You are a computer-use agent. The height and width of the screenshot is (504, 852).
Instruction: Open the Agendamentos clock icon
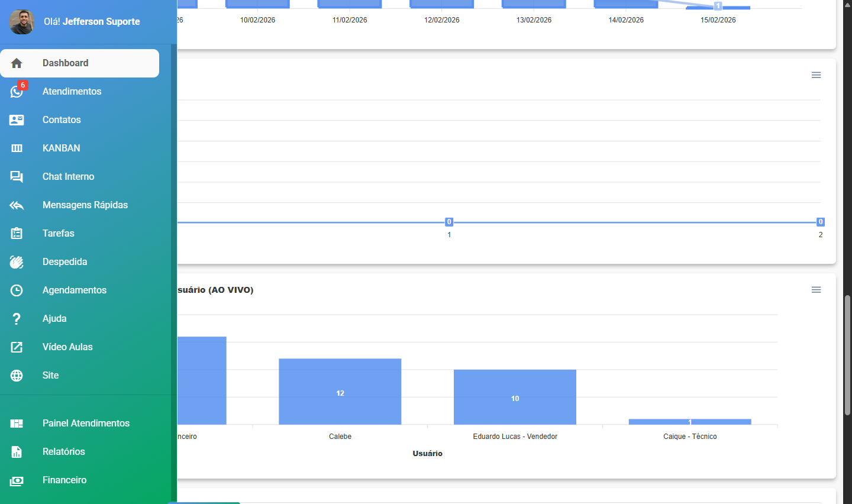(x=17, y=290)
